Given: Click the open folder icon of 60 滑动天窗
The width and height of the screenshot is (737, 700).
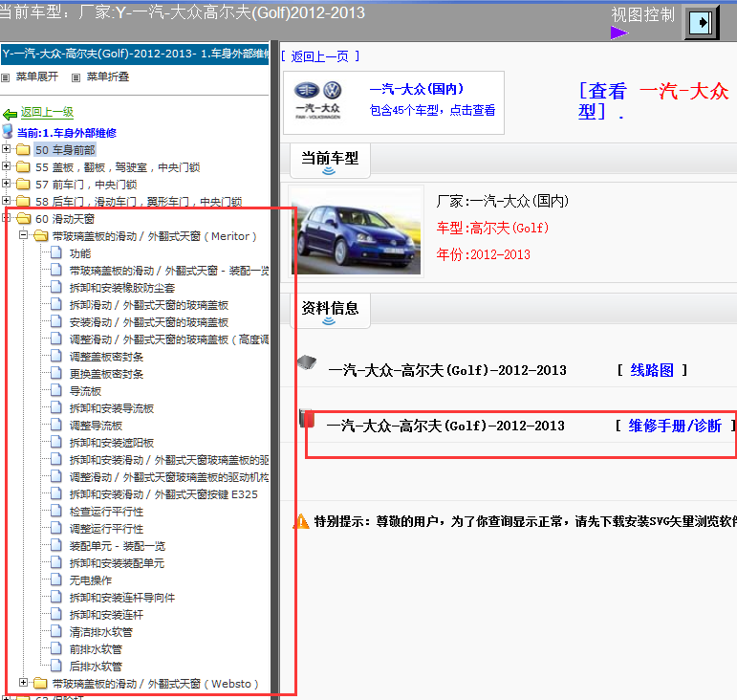Looking at the screenshot, I should pos(23,219).
